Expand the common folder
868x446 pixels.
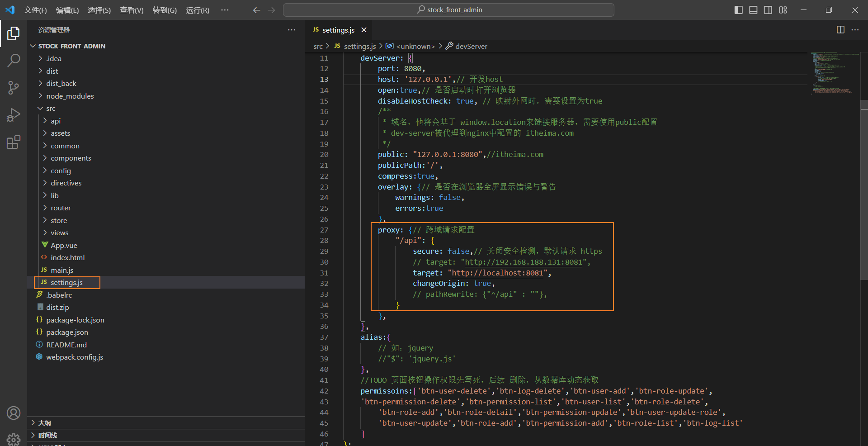coord(166,146)
